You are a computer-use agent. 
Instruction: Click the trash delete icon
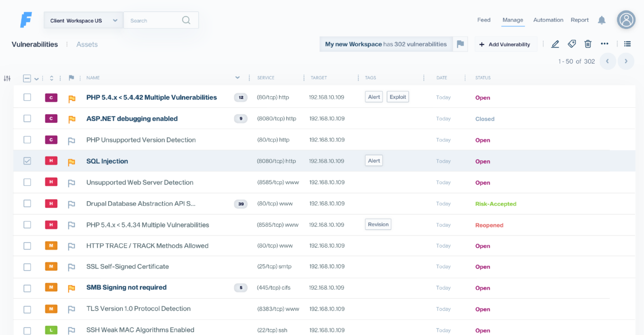pyautogui.click(x=588, y=44)
